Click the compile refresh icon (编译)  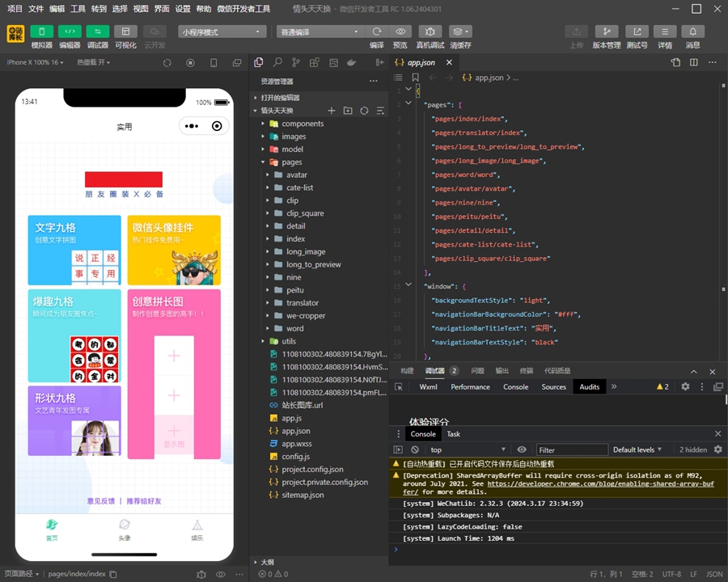coord(377,32)
